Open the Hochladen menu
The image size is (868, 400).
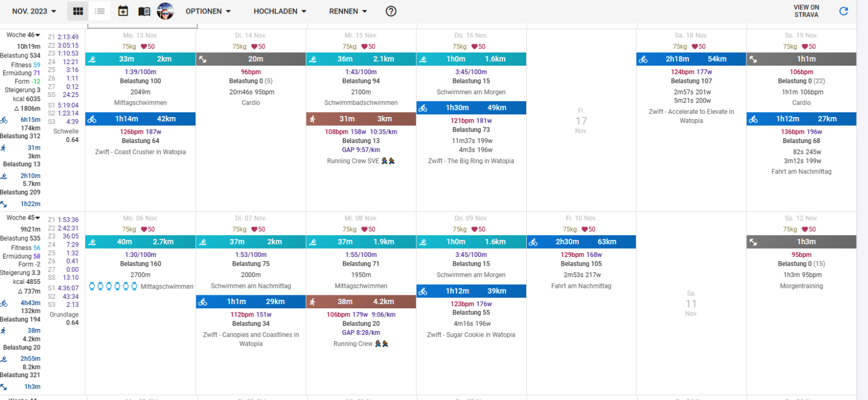280,11
